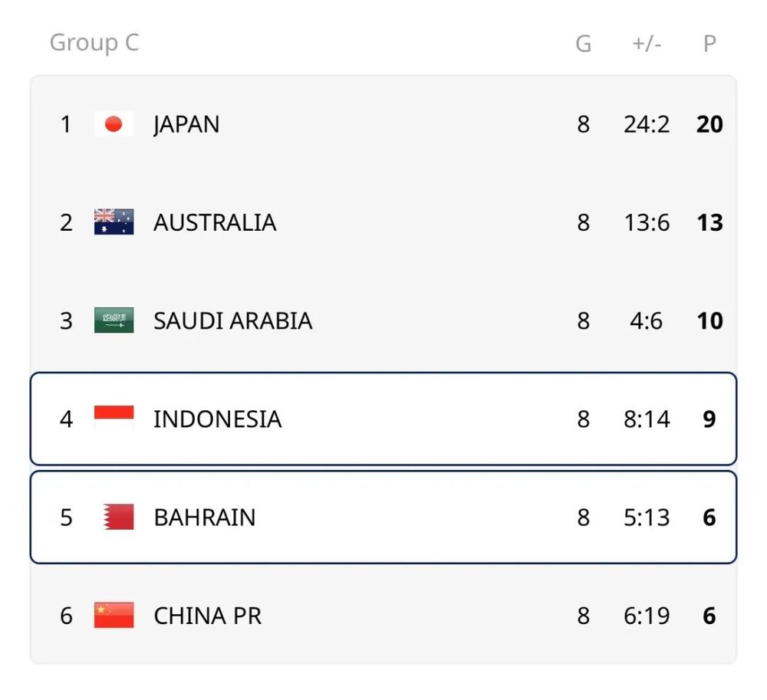
Task: Click the G games column header
Action: pos(583,44)
